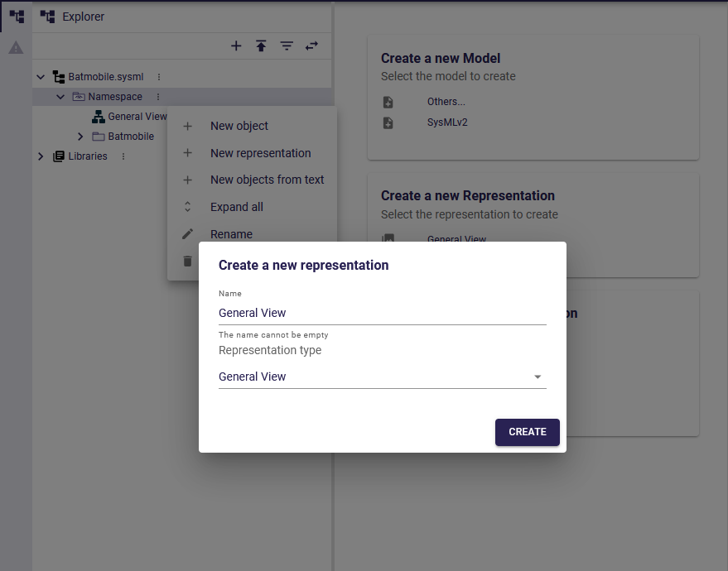Screen dimensions: 728x571
Task: Toggle the synchronize arrows toolbar icon
Action: [x=311, y=46]
